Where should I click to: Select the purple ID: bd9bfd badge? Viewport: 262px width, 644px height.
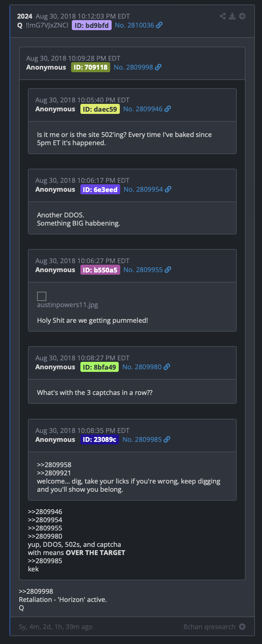point(92,25)
